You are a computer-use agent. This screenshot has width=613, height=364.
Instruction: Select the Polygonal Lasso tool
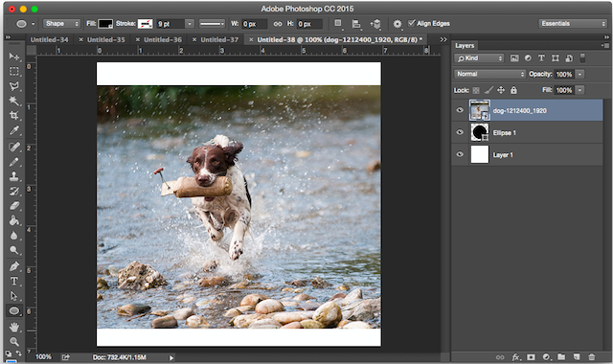click(14, 86)
